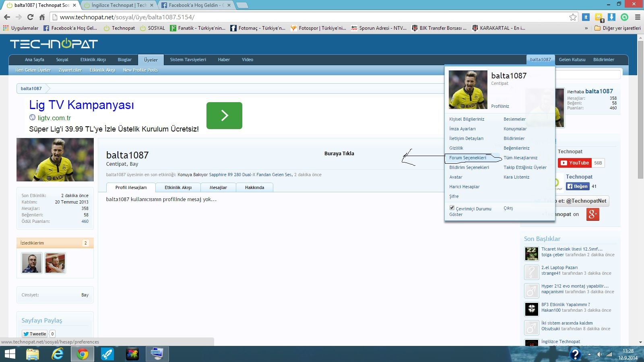Open the Diğer yer işaretleri bookmarks folder
This screenshot has width=644, height=362.
click(617, 28)
